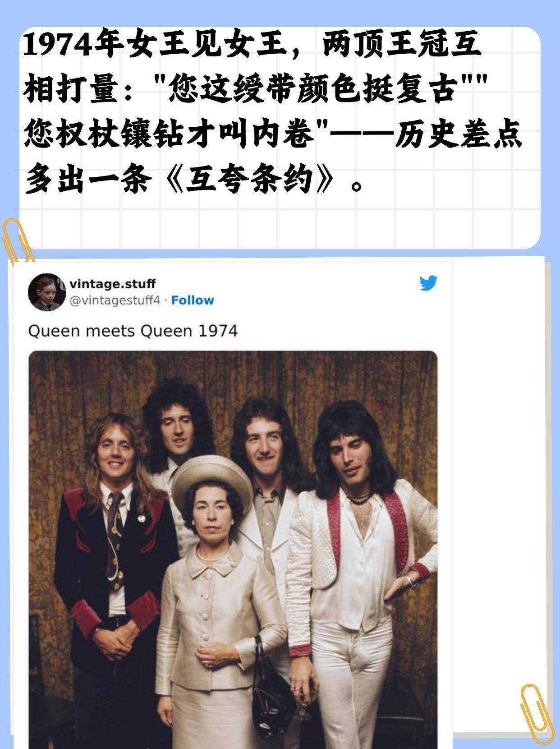Screen dimensions: 560x749
Task: Click the caption line starting "您权杖镶钻"
Action: 273,135
